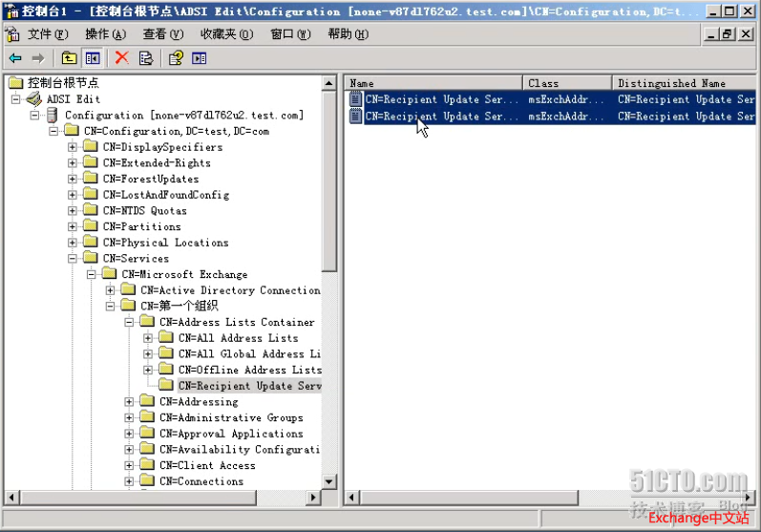
Task: Open the 收藏夹(O) menu
Action: pos(226,34)
